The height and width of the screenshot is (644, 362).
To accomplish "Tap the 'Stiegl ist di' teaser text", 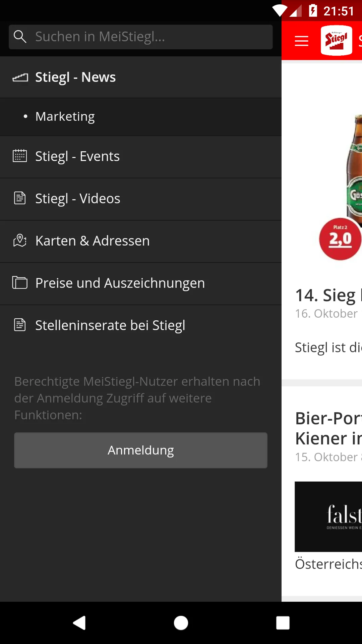I will (x=328, y=348).
